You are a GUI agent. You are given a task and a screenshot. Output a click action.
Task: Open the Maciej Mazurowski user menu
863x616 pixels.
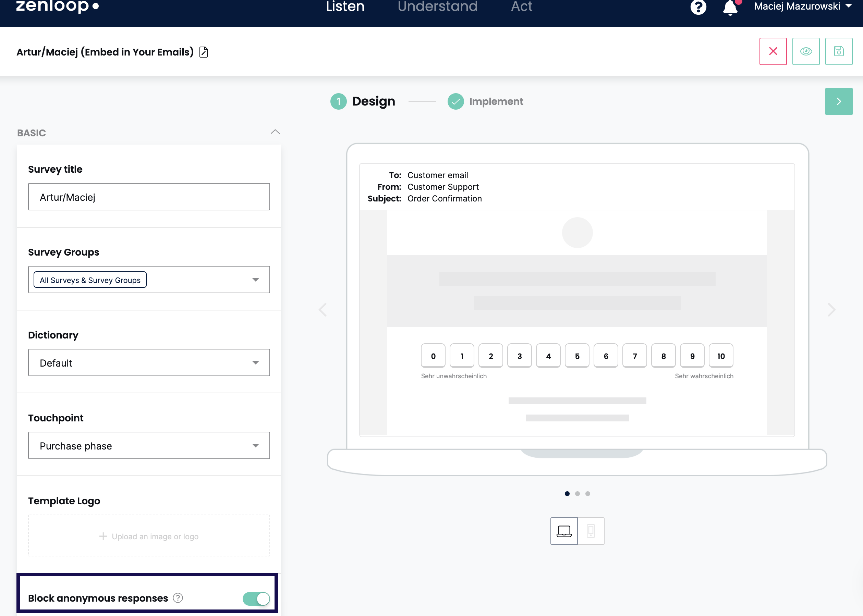click(802, 7)
